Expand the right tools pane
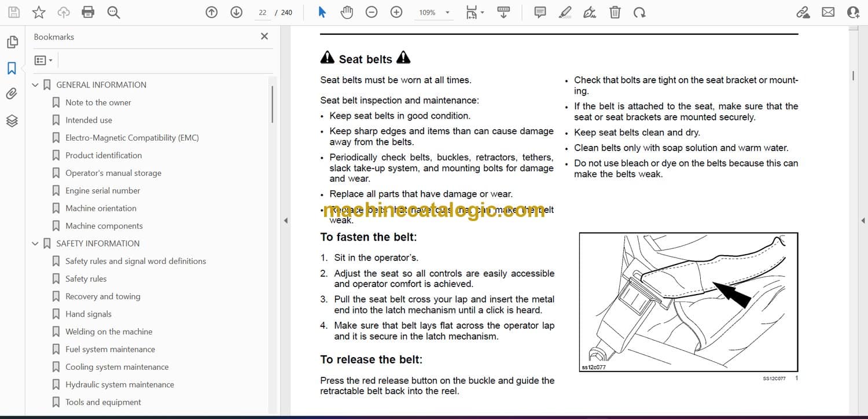This screenshot has width=868, height=419. coord(863,220)
